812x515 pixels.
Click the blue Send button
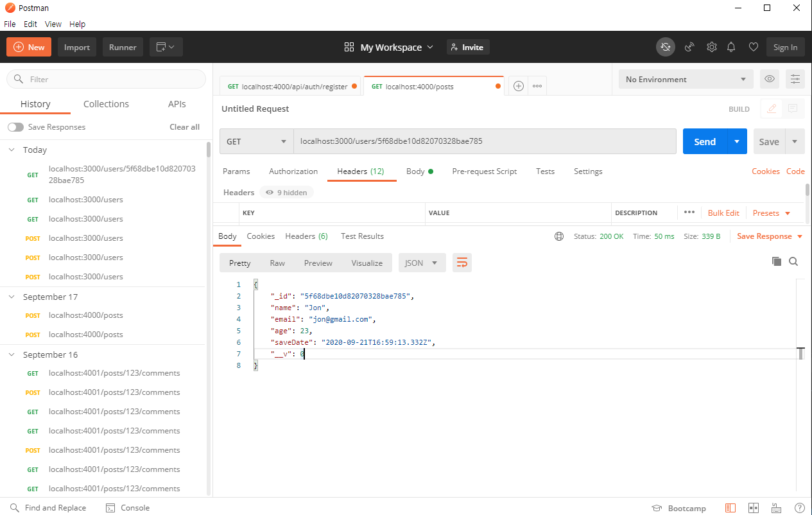pos(705,141)
